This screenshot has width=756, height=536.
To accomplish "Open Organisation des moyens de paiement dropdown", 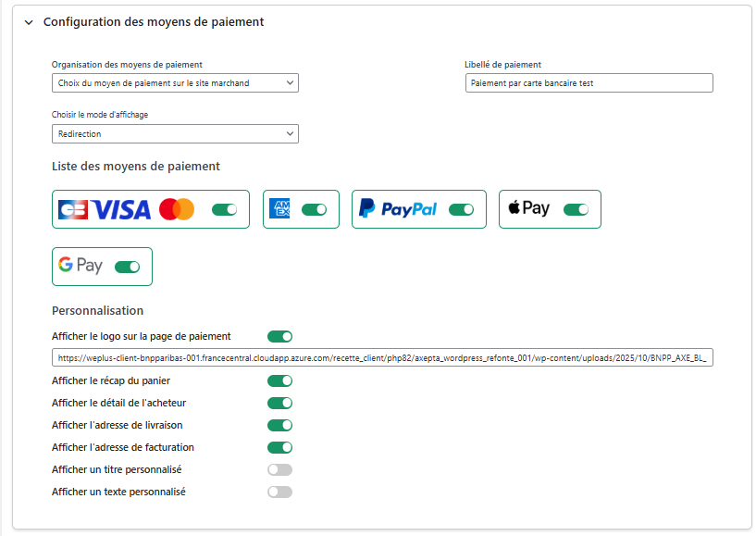I will (175, 83).
